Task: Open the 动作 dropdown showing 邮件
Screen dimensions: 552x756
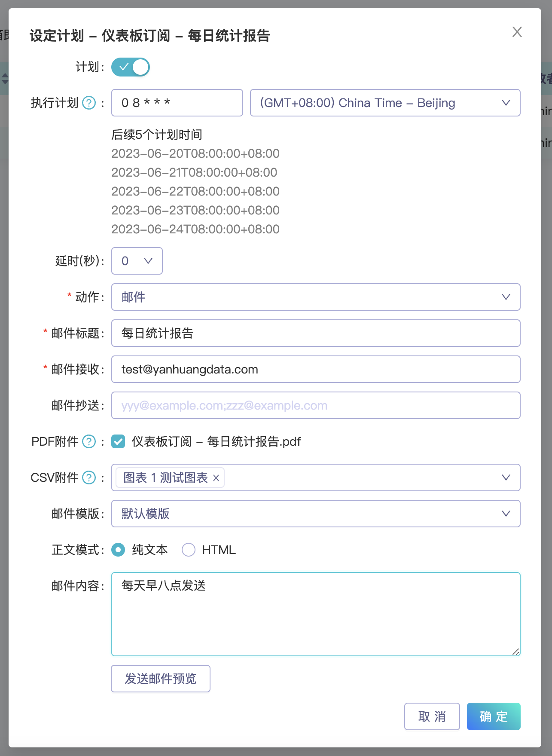Action: pyautogui.click(x=316, y=297)
